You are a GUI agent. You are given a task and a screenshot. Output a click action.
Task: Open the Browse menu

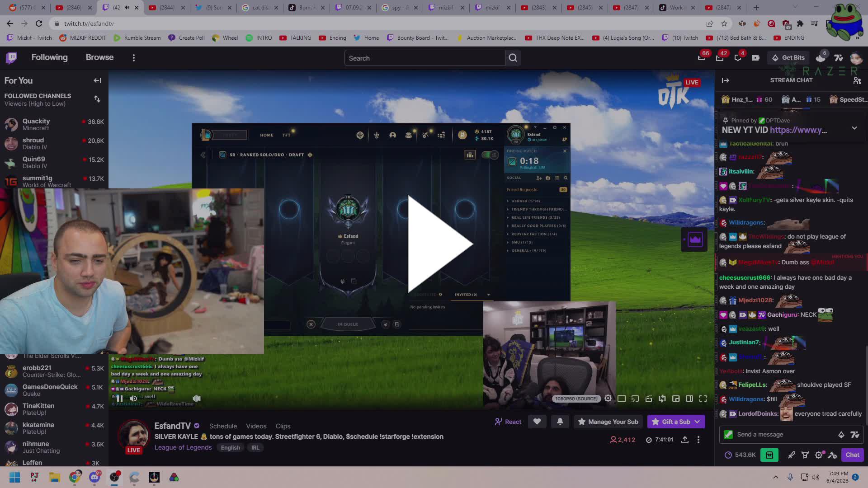pyautogui.click(x=99, y=57)
